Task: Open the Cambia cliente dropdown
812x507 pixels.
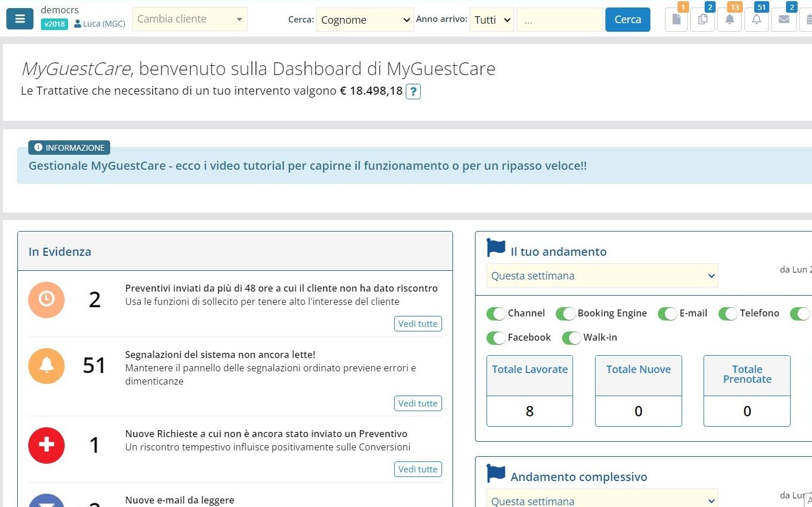Action: point(190,19)
